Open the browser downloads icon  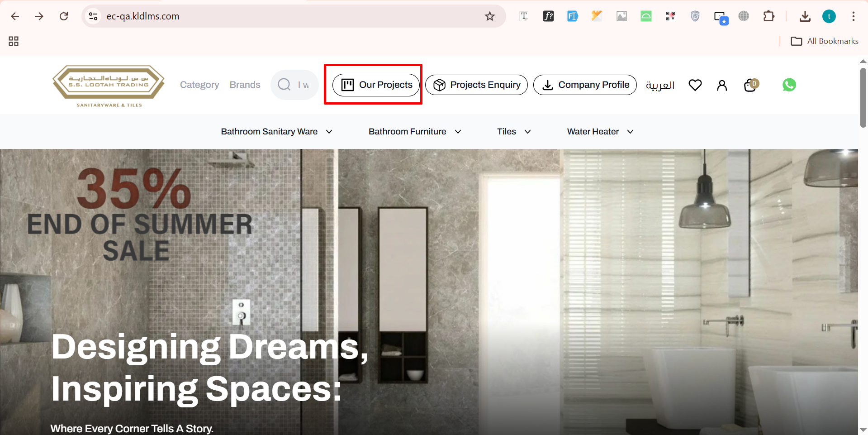coord(805,16)
